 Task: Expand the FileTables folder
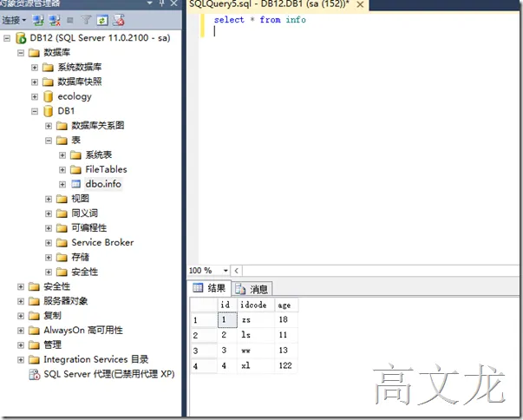[x=62, y=170]
